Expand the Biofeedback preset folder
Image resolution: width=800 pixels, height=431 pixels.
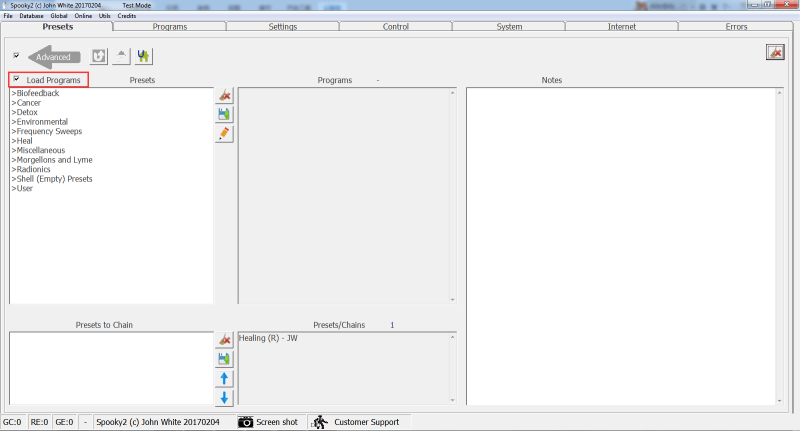pos(37,93)
